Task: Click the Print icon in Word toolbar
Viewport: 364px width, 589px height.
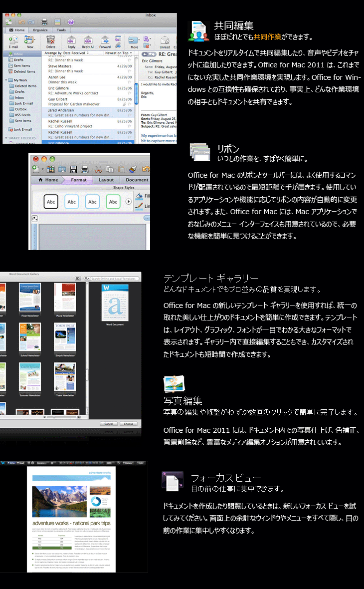Action: point(85,169)
